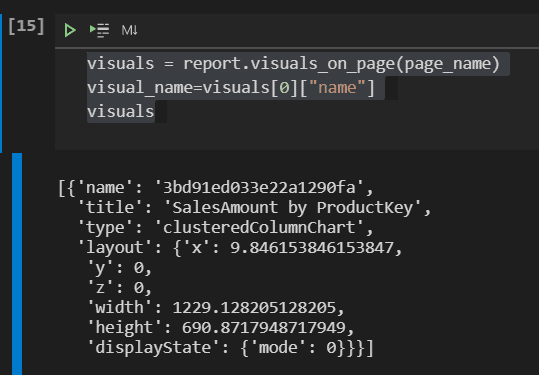This screenshot has height=375, width=539.
Task: Click the run-by-line icon in cell toolbar
Action: pyautogui.click(x=99, y=30)
